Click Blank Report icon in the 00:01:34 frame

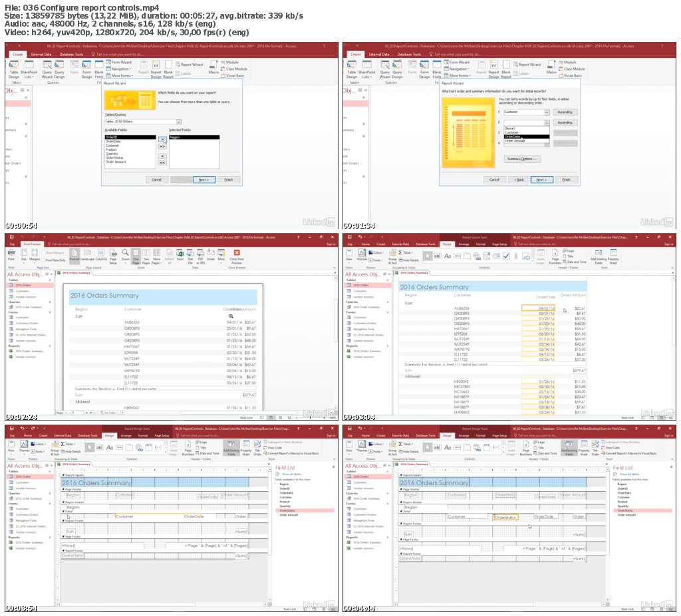click(506, 69)
